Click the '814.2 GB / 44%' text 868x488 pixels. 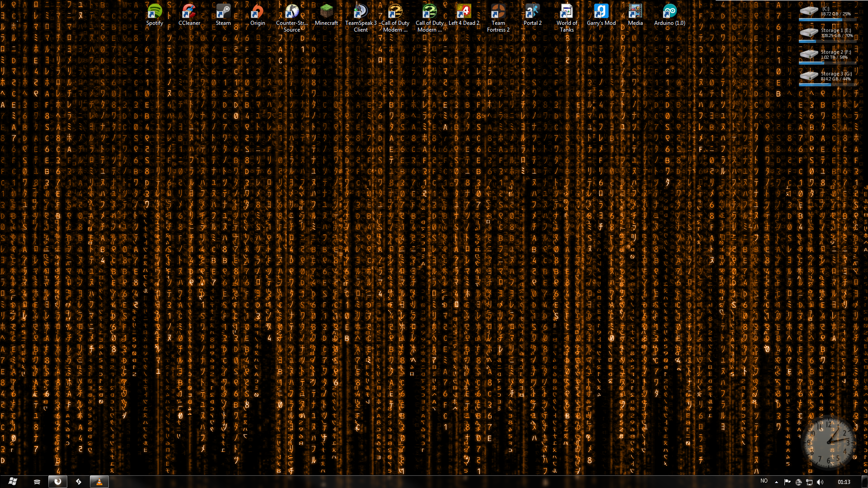836,79
